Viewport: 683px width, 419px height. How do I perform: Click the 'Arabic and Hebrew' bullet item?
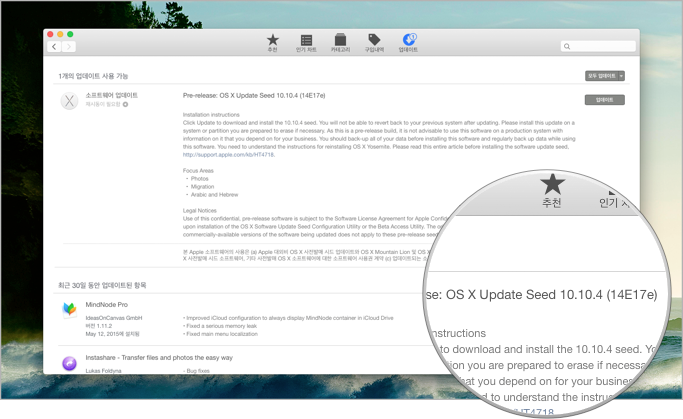coord(214,195)
